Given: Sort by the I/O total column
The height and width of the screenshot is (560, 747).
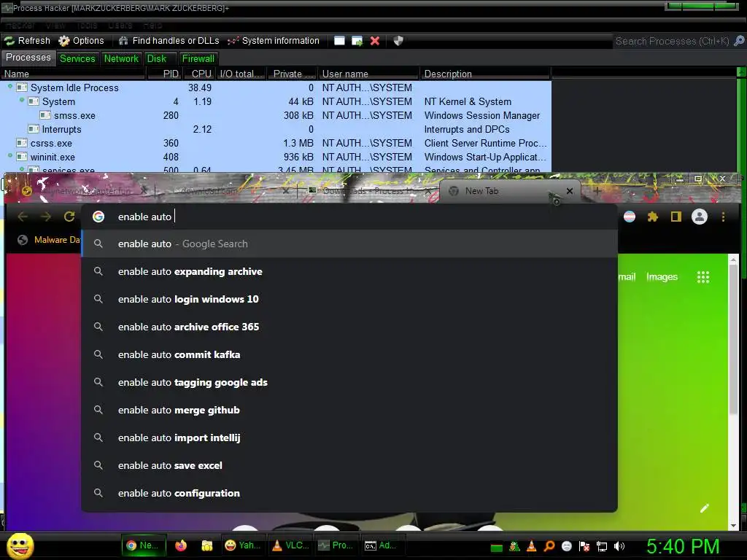Looking at the screenshot, I should [241, 74].
